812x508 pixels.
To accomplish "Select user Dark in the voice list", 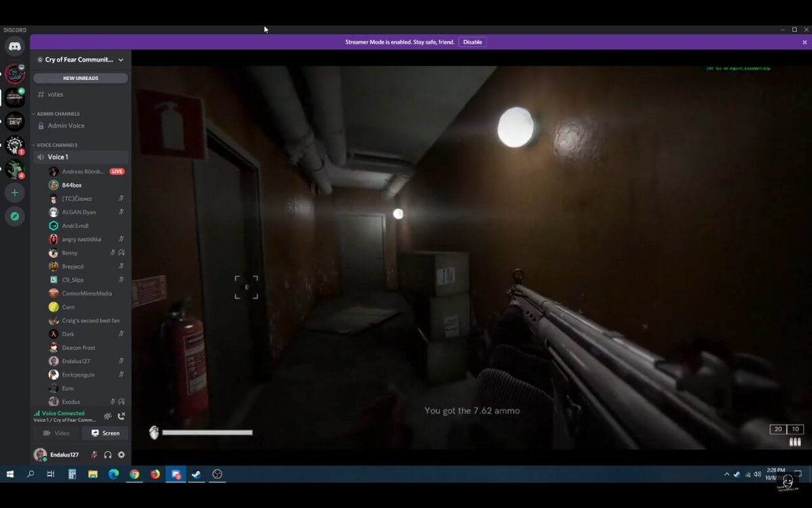I will pyautogui.click(x=87, y=334).
